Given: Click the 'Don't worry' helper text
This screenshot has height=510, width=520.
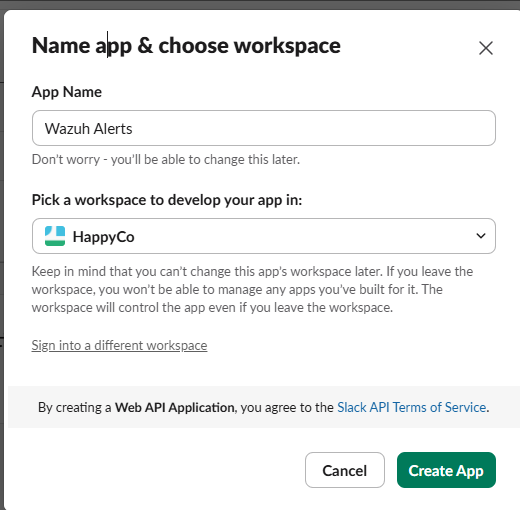Looking at the screenshot, I should 166,159.
